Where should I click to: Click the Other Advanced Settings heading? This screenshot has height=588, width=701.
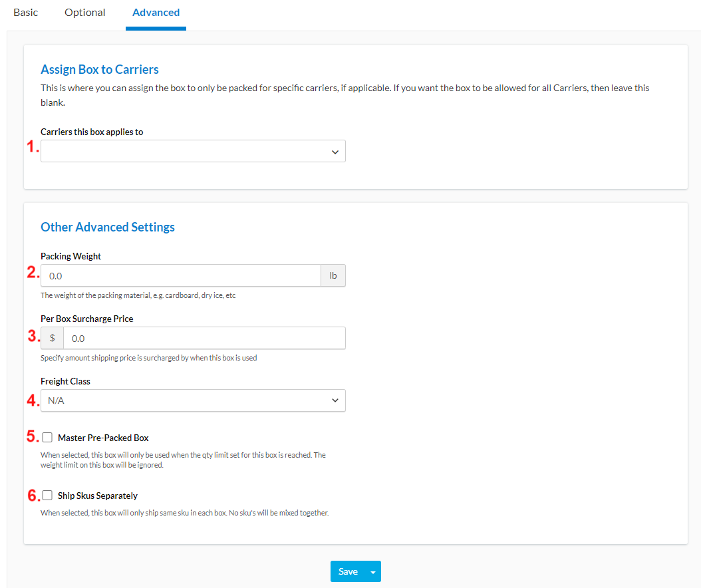coord(108,227)
